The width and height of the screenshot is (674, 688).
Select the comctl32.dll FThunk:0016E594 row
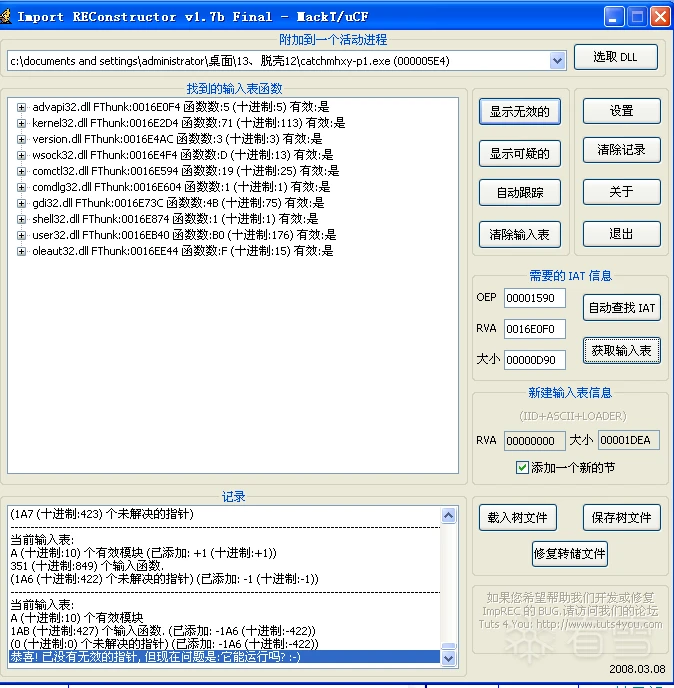point(186,171)
